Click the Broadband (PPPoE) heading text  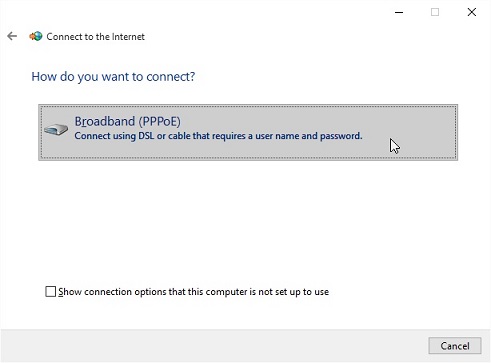128,121
